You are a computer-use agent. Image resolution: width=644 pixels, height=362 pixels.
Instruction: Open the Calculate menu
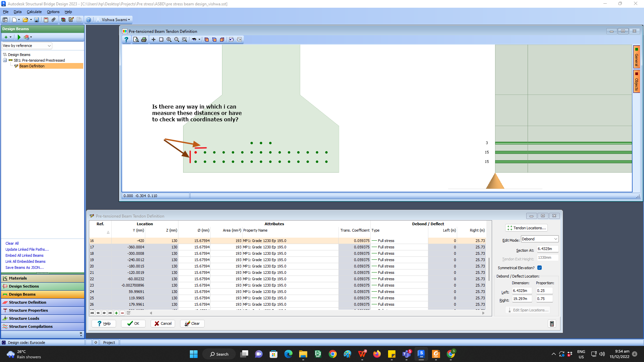click(34, 12)
